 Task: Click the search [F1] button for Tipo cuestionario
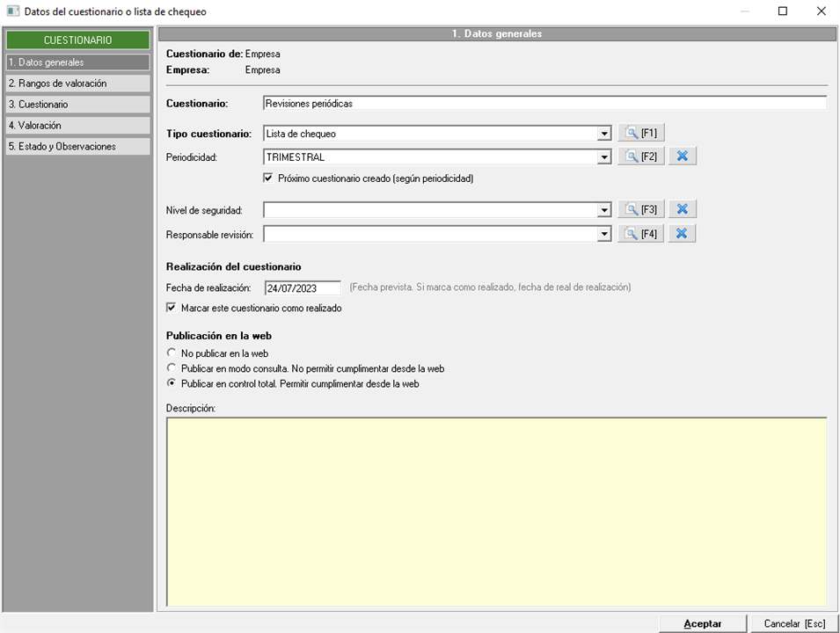(x=640, y=134)
